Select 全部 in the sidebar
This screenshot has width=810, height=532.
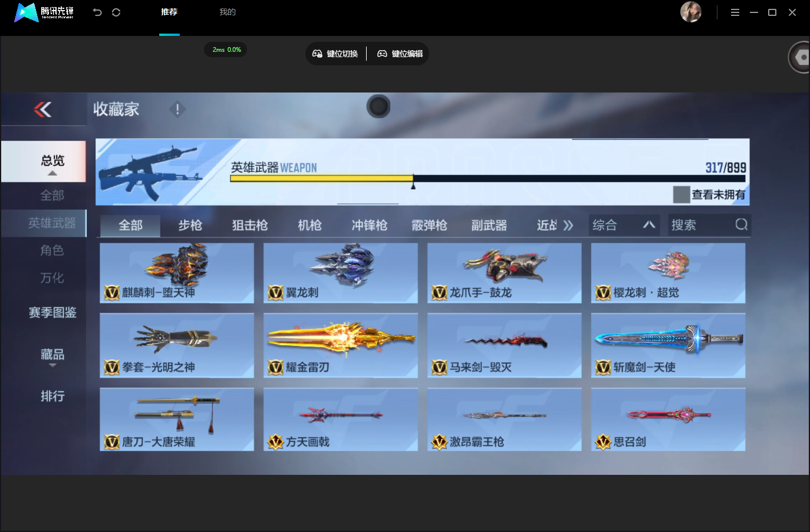point(52,195)
